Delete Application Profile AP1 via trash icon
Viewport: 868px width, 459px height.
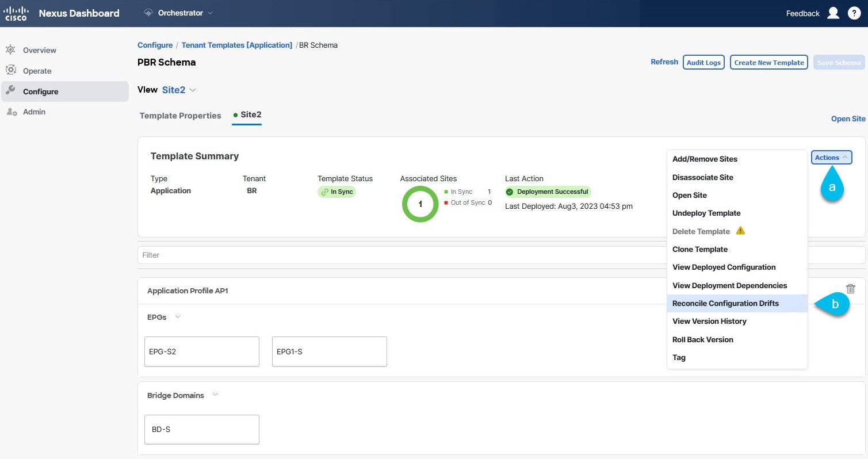[851, 289]
